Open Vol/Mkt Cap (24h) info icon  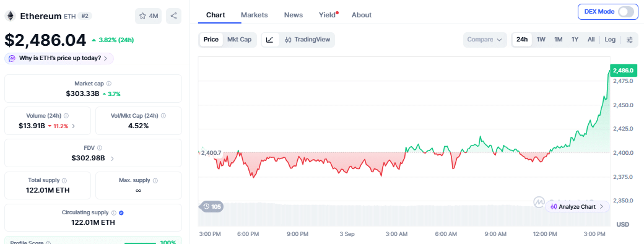click(163, 116)
